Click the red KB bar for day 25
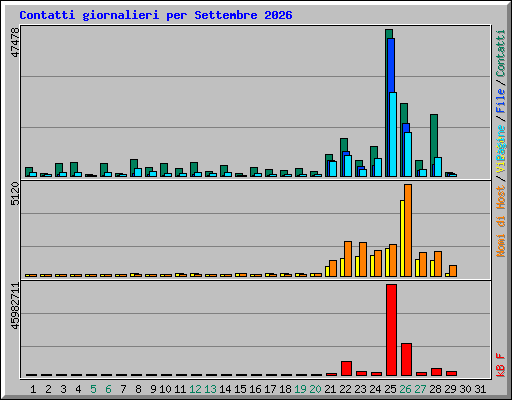Viewport: 512px width, 400px height. click(x=391, y=330)
